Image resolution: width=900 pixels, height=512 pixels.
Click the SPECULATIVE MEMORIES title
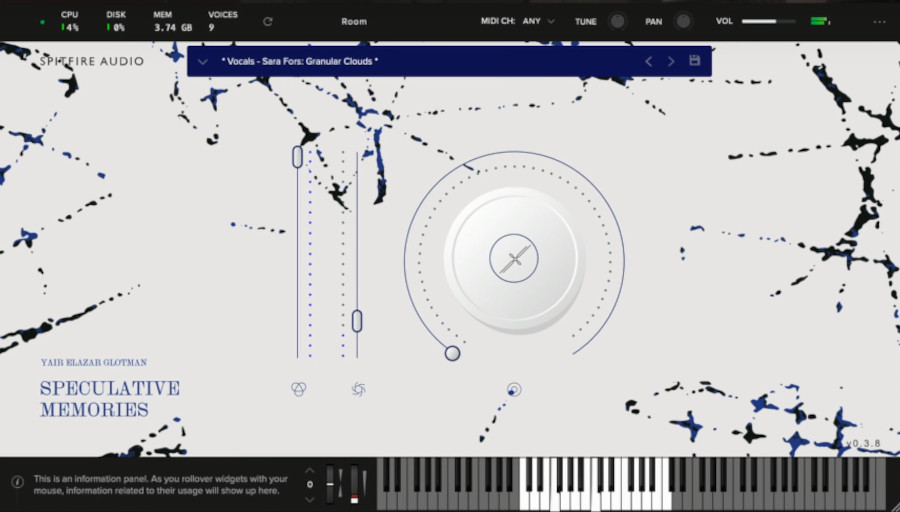pyautogui.click(x=110, y=398)
